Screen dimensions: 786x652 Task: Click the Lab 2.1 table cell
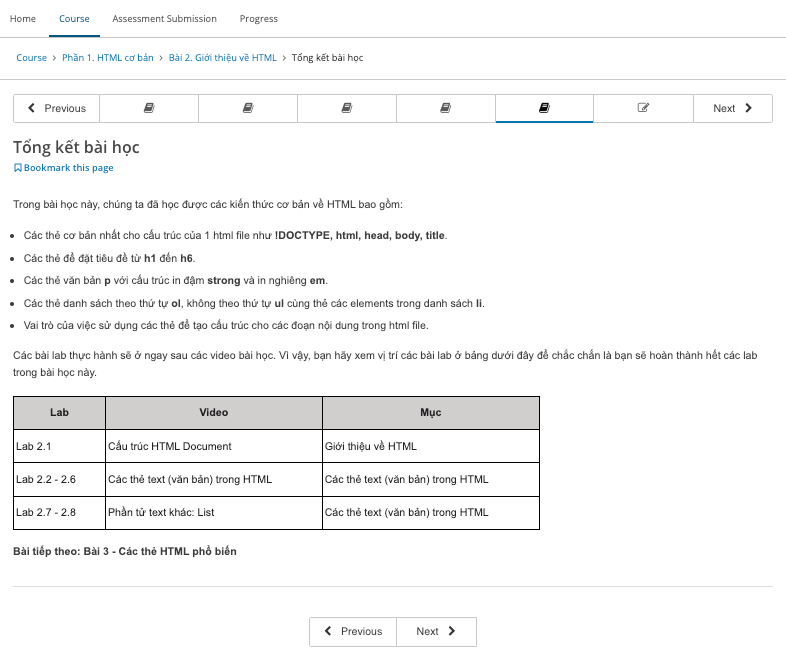click(x=59, y=446)
